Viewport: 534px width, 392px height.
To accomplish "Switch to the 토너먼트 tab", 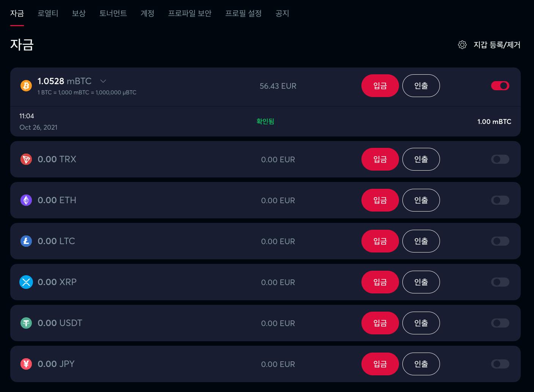I will click(113, 13).
